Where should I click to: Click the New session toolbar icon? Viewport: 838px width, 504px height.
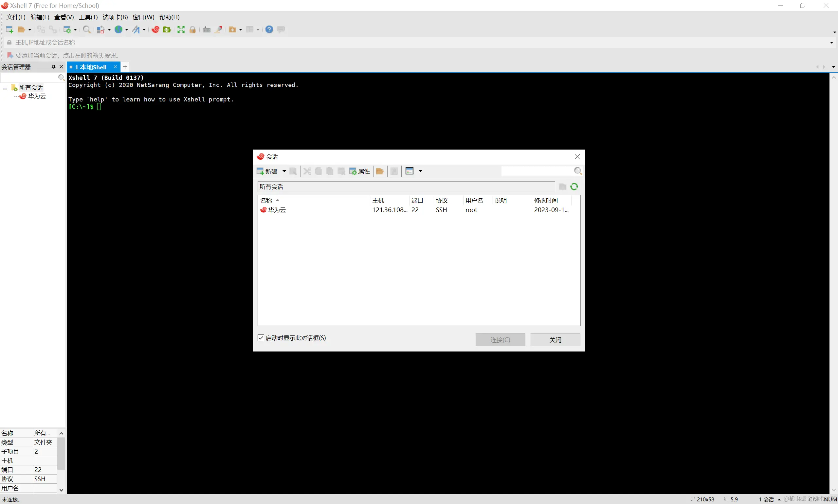[x=9, y=29]
